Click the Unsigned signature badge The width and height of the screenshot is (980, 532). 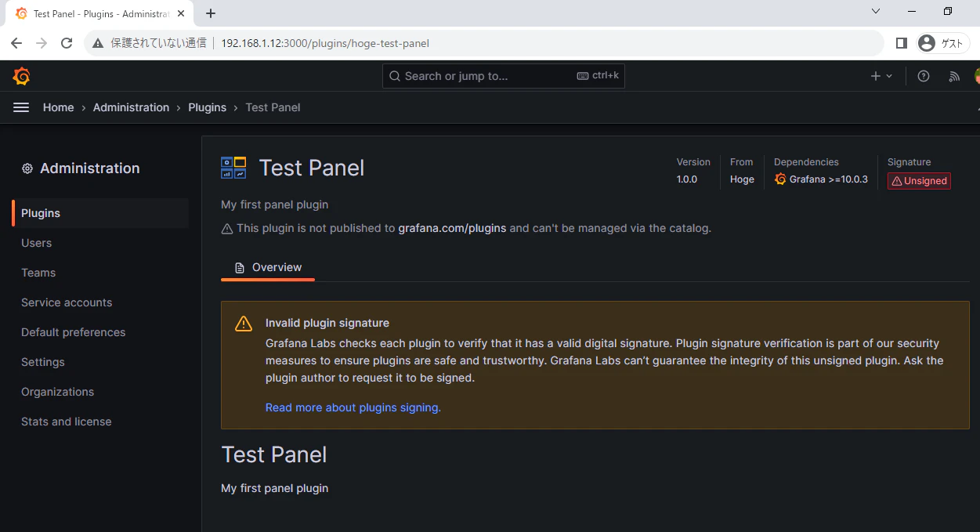[x=919, y=181]
